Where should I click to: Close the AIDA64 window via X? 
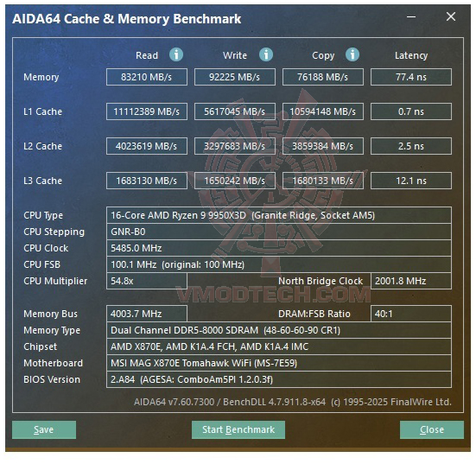(x=451, y=16)
